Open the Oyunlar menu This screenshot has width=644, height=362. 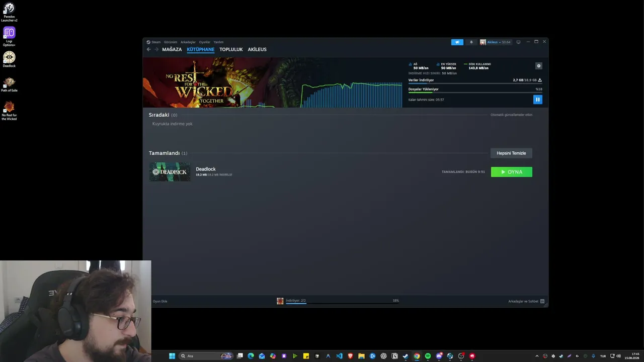204,42
